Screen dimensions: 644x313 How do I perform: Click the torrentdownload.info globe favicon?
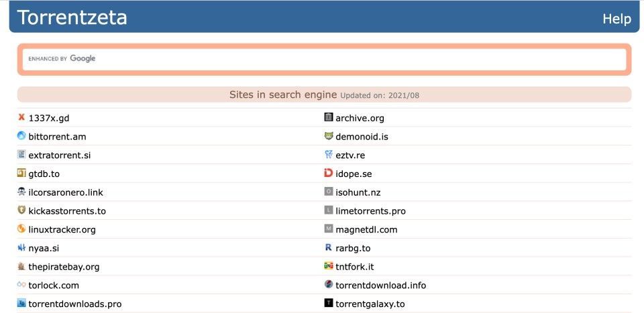point(328,284)
